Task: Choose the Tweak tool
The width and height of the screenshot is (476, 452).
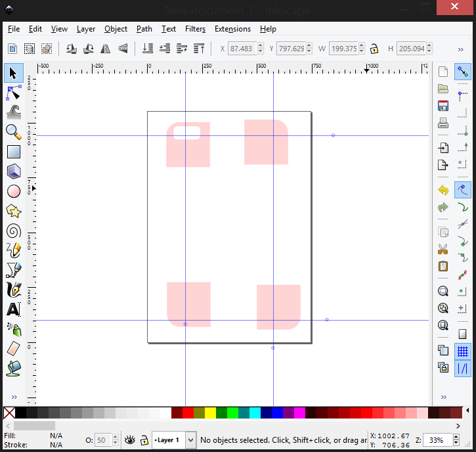Action: point(13,112)
